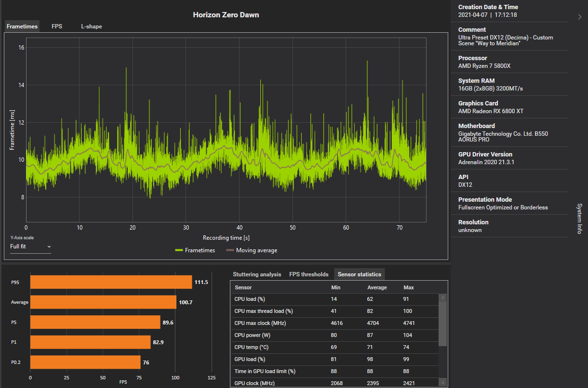
Task: Click the Max column header
Action: 409,287
